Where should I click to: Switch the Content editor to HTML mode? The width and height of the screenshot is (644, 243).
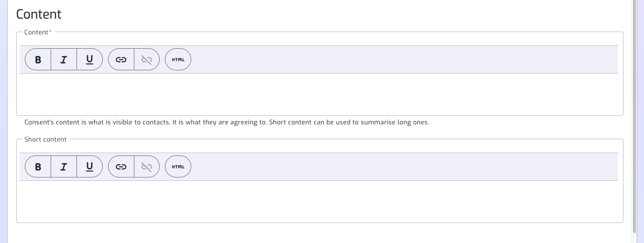178,59
